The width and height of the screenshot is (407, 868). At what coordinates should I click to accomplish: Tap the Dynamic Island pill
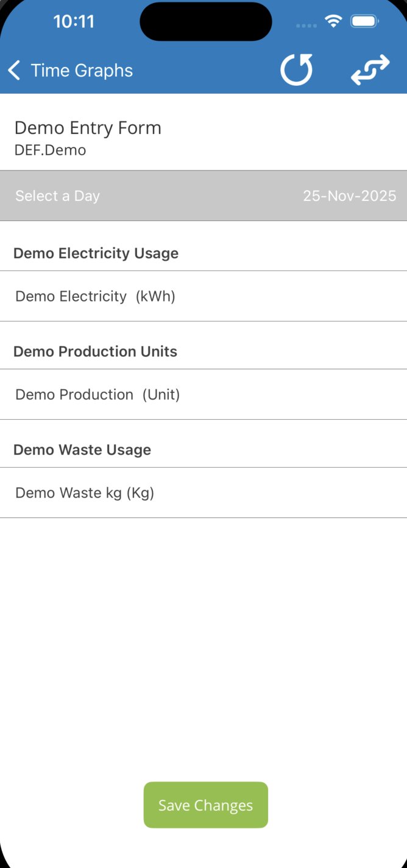pyautogui.click(x=206, y=22)
